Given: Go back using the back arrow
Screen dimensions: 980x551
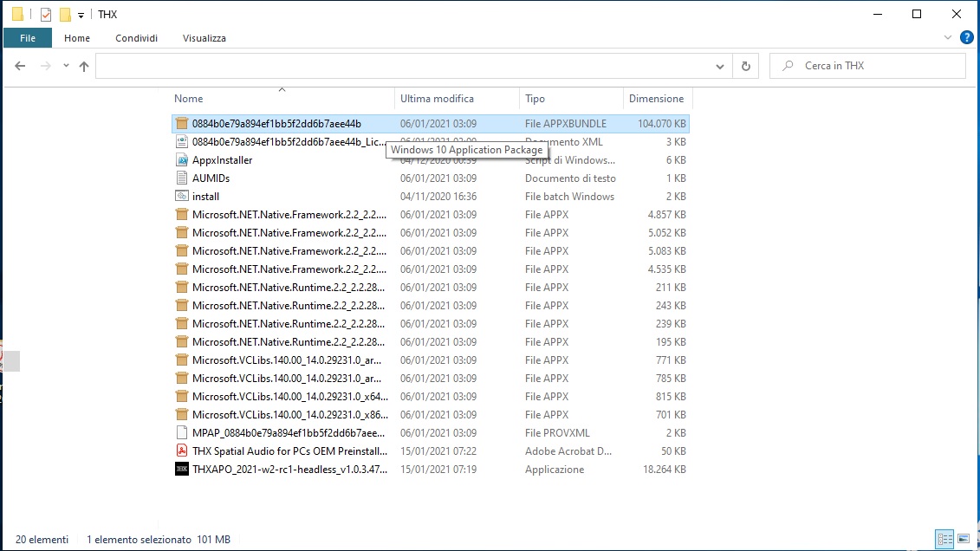Looking at the screenshot, I should [x=20, y=66].
